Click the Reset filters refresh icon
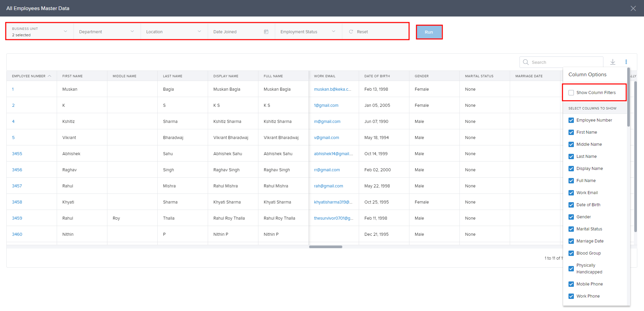Image resolution: width=644 pixels, height=311 pixels. tap(351, 32)
